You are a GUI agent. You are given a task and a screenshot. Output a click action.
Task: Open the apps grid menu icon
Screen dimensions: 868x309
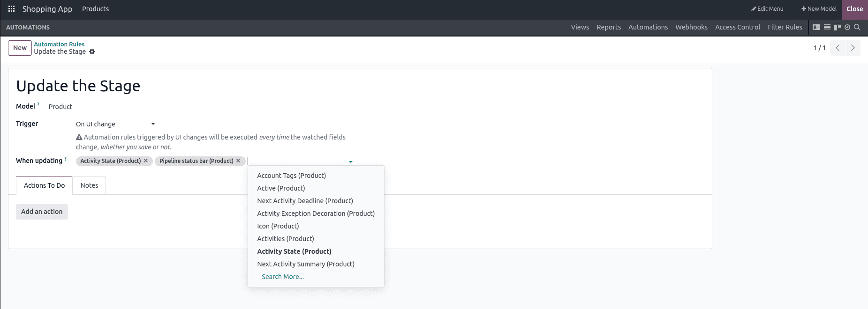tap(12, 9)
